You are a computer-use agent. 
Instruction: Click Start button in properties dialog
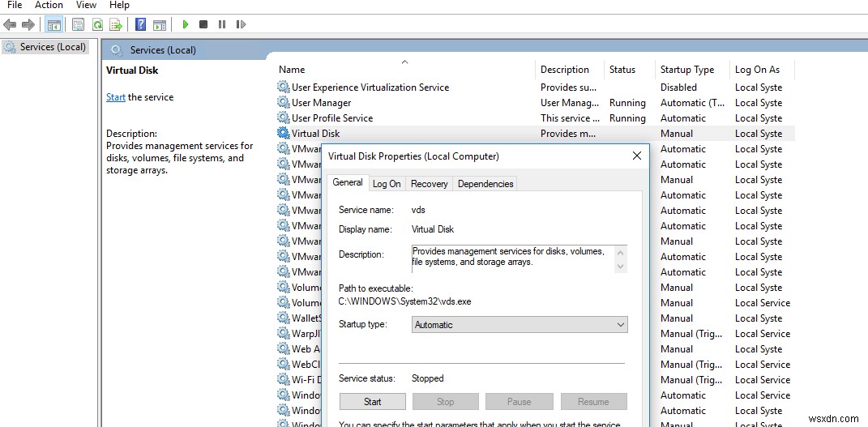click(x=373, y=402)
